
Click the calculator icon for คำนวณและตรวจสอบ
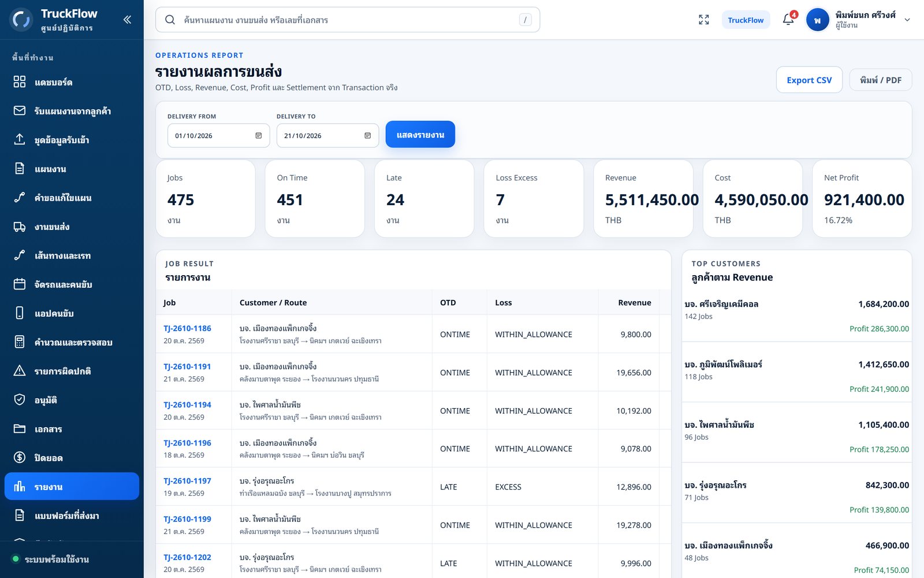click(x=20, y=342)
